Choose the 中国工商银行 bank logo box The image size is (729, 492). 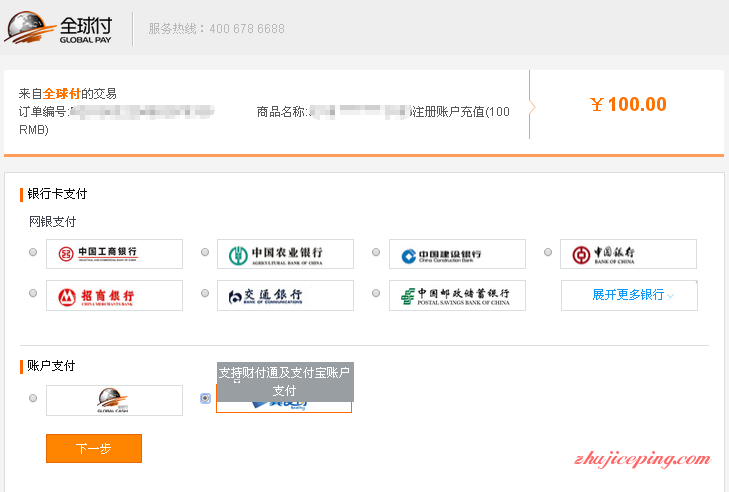coord(114,254)
